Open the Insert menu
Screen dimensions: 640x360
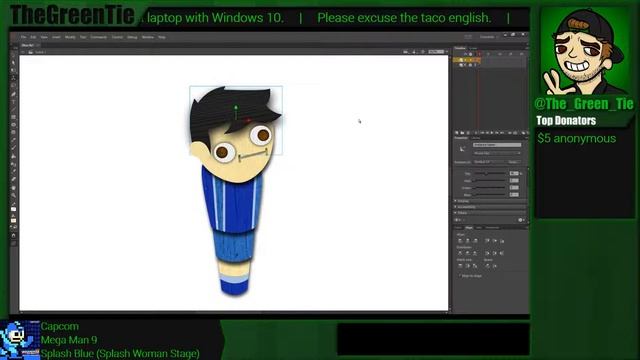click(x=56, y=37)
